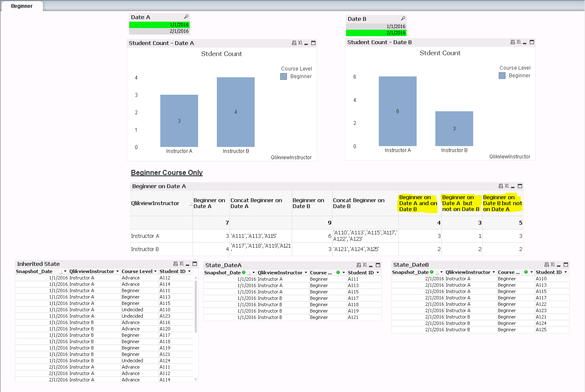Image resolution: width=585 pixels, height=392 pixels.
Task: Minimize the Student Count - Date A chart
Action: click(x=306, y=43)
